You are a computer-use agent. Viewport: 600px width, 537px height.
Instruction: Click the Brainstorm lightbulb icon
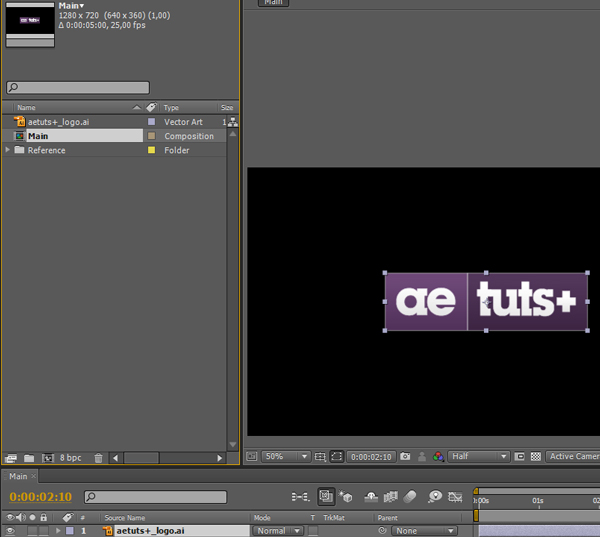pos(435,496)
